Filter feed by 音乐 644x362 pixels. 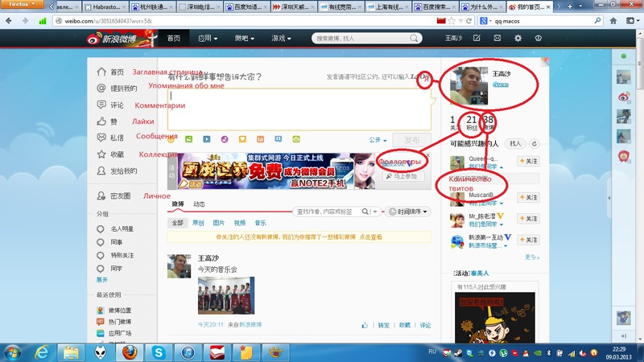click(260, 223)
